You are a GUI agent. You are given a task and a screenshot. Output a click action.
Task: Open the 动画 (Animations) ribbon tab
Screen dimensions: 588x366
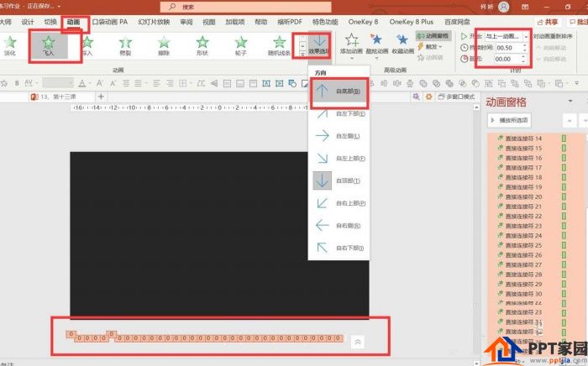point(76,21)
